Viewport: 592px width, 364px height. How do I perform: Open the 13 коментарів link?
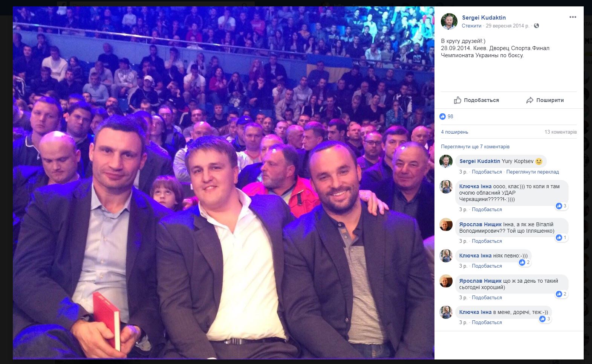coord(560,132)
